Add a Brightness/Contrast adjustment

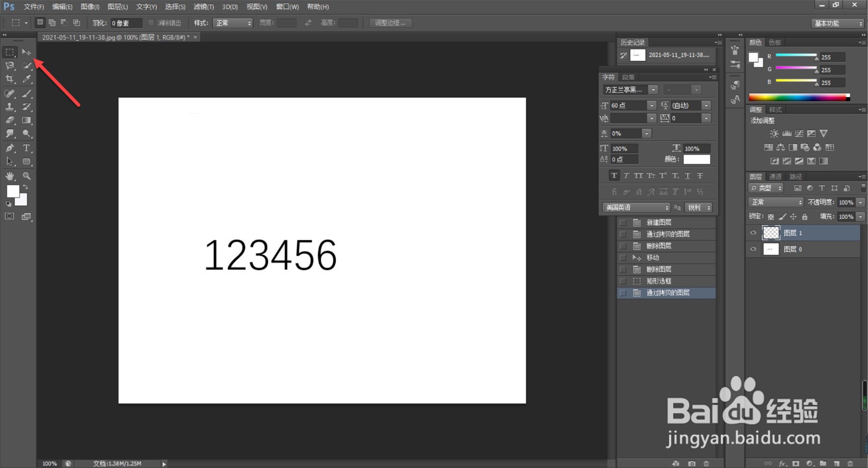coord(774,134)
